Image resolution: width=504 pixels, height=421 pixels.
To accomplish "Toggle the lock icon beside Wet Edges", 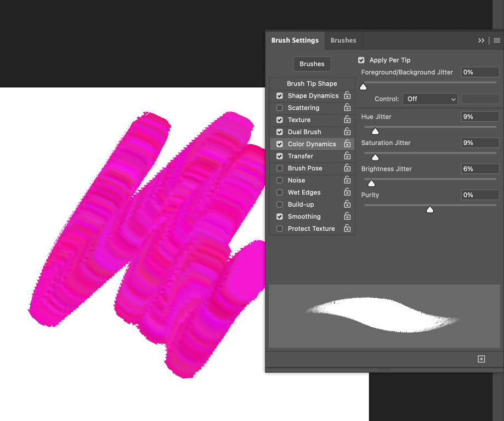I will click(347, 192).
